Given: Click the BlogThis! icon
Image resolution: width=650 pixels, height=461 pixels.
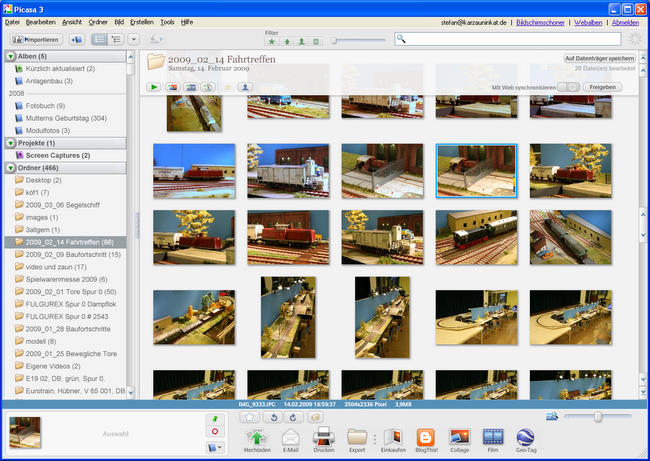Looking at the screenshot, I should tap(425, 437).
